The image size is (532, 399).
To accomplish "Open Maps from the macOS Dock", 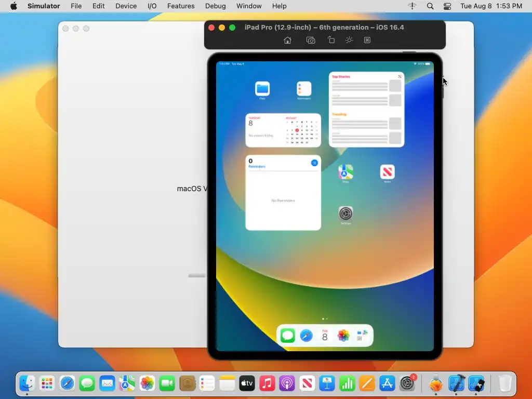I will tap(127, 384).
